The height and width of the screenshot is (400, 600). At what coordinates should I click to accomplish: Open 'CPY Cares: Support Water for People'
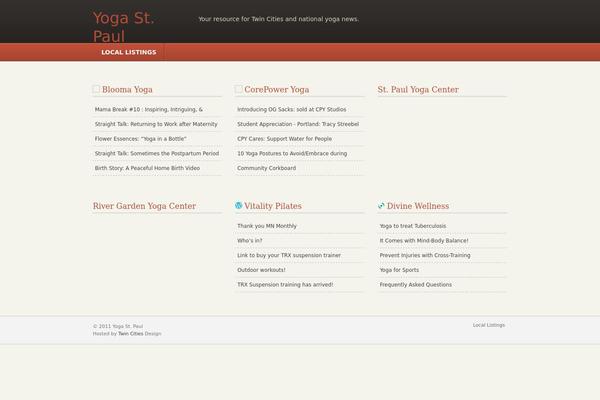tap(284, 139)
